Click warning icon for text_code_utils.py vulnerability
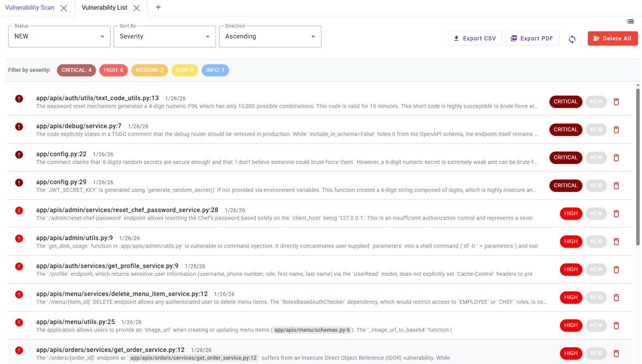Image resolution: width=642 pixels, height=364 pixels. coord(19,98)
